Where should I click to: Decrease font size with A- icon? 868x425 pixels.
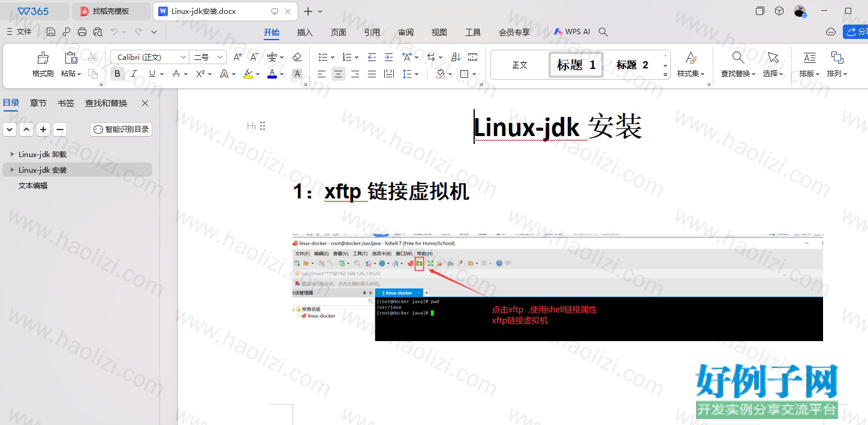254,57
